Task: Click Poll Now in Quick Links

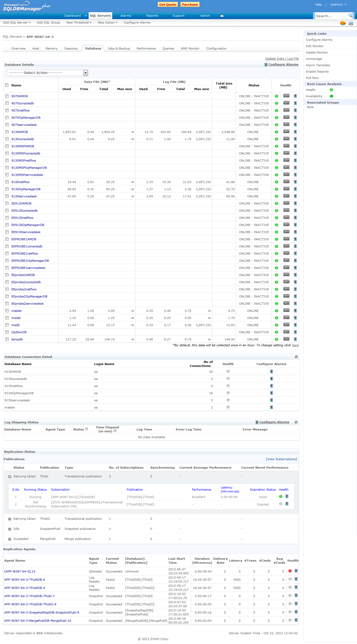Action: tap(312, 78)
